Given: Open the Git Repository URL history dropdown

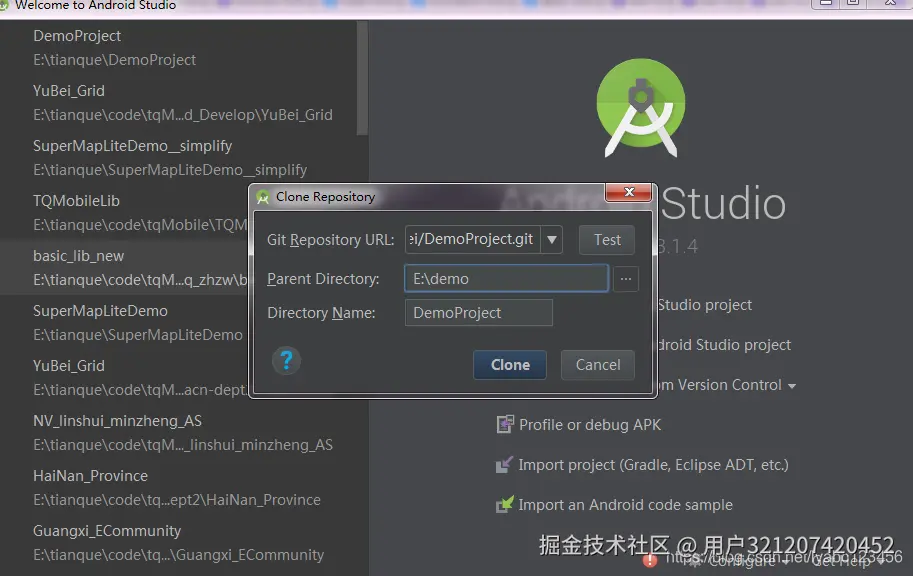Looking at the screenshot, I should (x=552, y=239).
